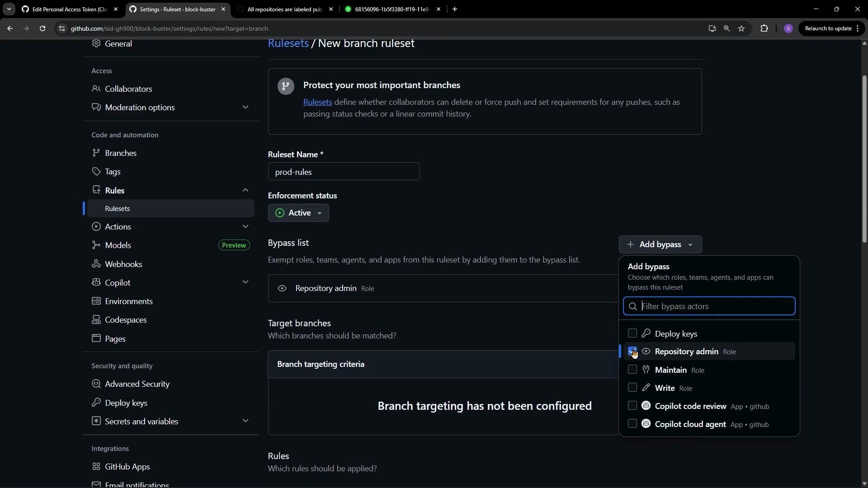
Task: Close the Settings Ruleset browser tab
Action: (x=223, y=9)
